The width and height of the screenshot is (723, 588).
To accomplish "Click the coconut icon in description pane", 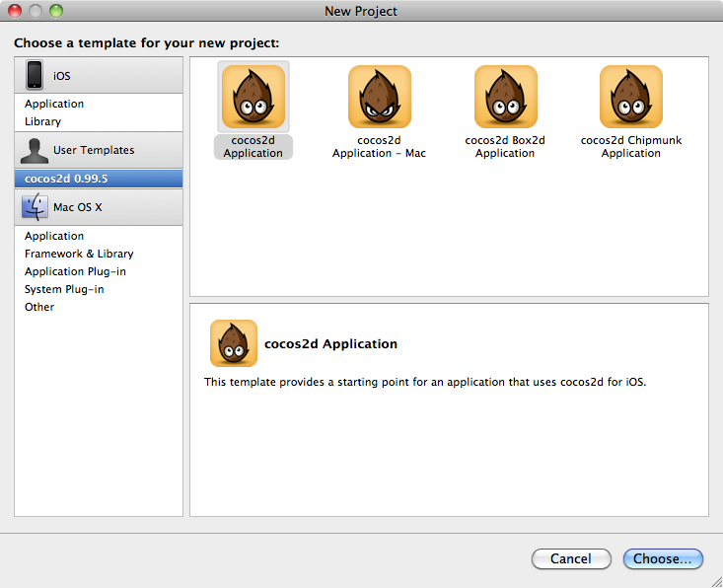I will (234, 343).
